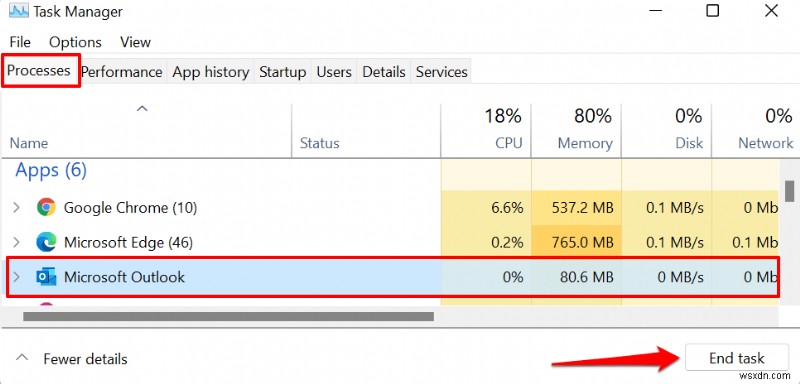The image size is (800, 384).
Task: Go to the Startup tab
Action: tap(282, 72)
